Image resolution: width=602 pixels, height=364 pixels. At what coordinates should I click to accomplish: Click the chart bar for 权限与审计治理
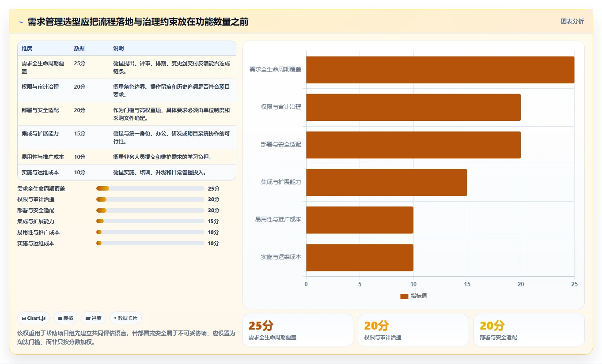tap(413, 107)
